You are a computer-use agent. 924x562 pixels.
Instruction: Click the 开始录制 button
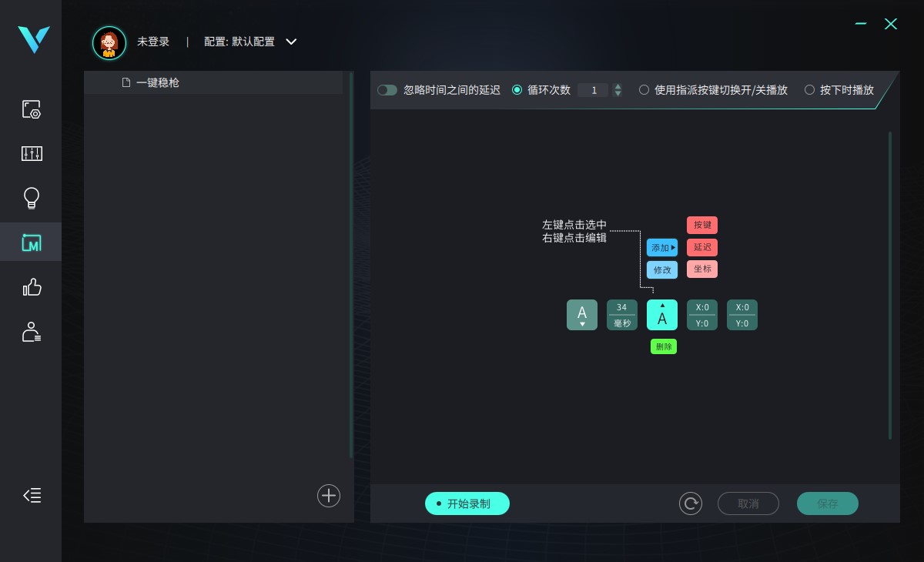pos(467,503)
